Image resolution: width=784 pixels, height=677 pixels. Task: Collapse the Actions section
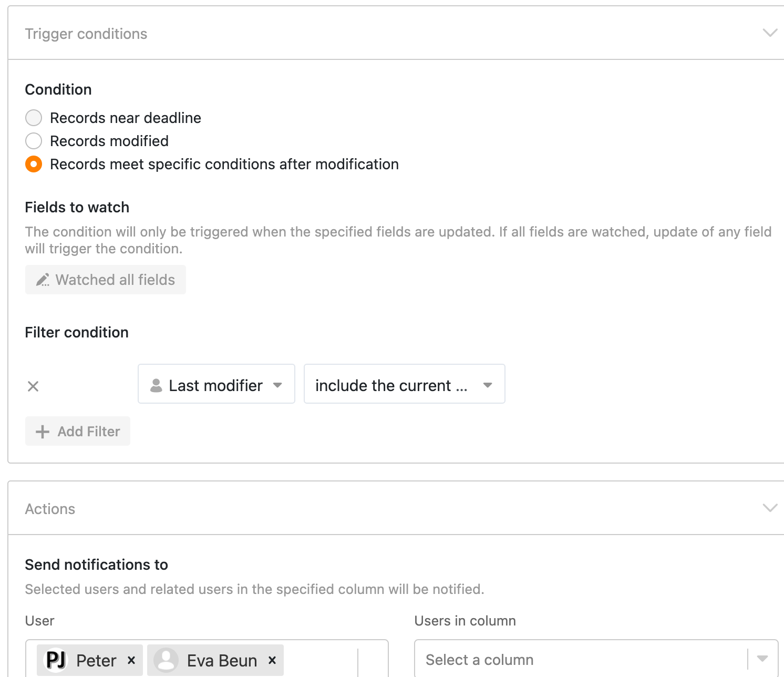coord(770,508)
